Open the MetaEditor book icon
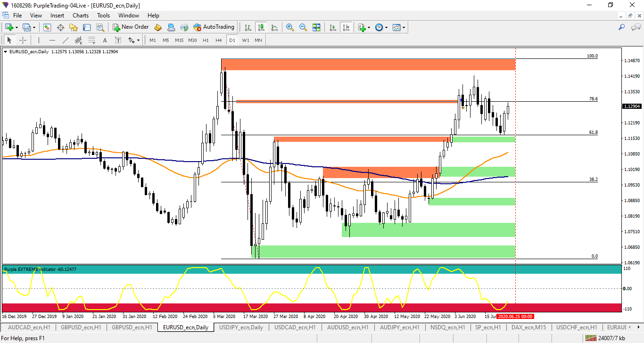 tap(158, 27)
